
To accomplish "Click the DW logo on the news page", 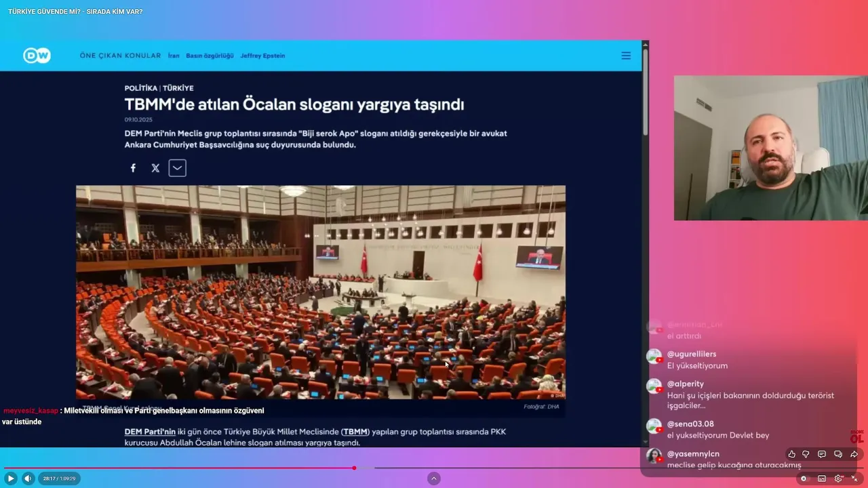I will pos(37,56).
